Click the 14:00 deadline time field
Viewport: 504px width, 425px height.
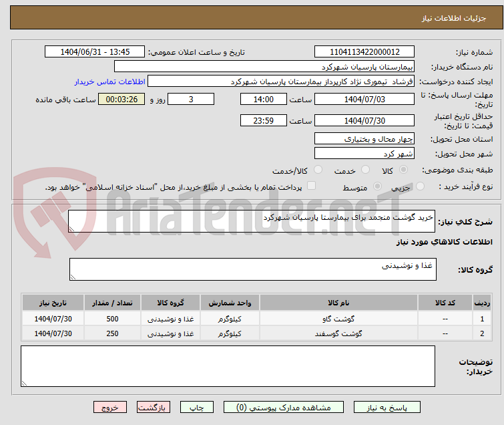point(264,99)
